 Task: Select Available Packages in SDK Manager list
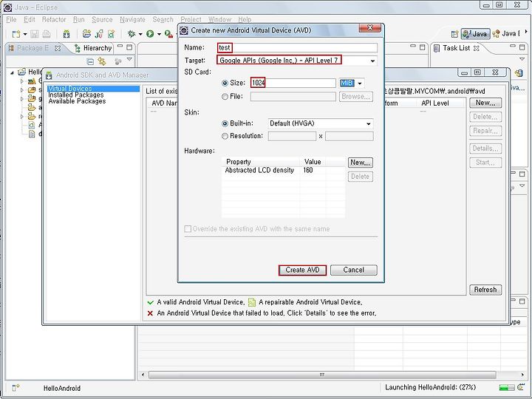point(77,101)
